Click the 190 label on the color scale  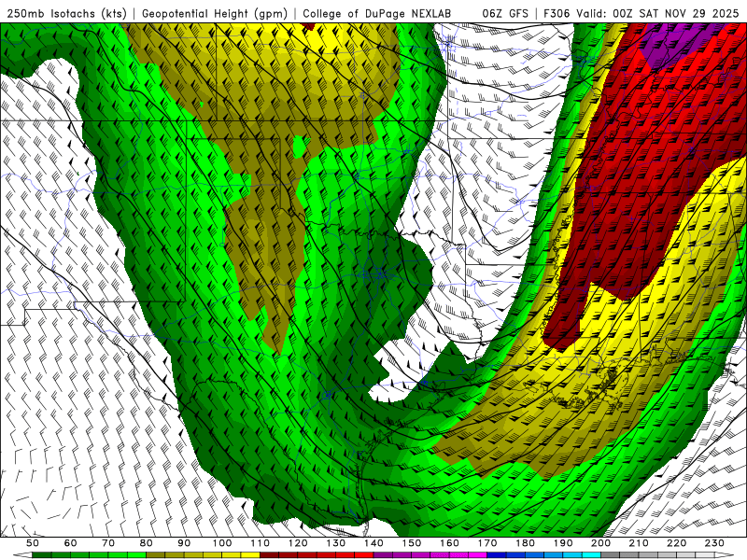(x=563, y=543)
